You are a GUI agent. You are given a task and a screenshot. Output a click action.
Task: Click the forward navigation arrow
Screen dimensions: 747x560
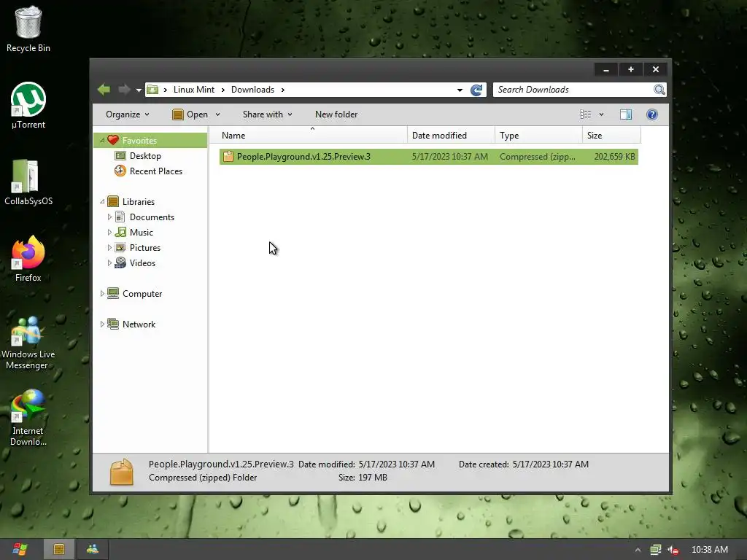124,90
